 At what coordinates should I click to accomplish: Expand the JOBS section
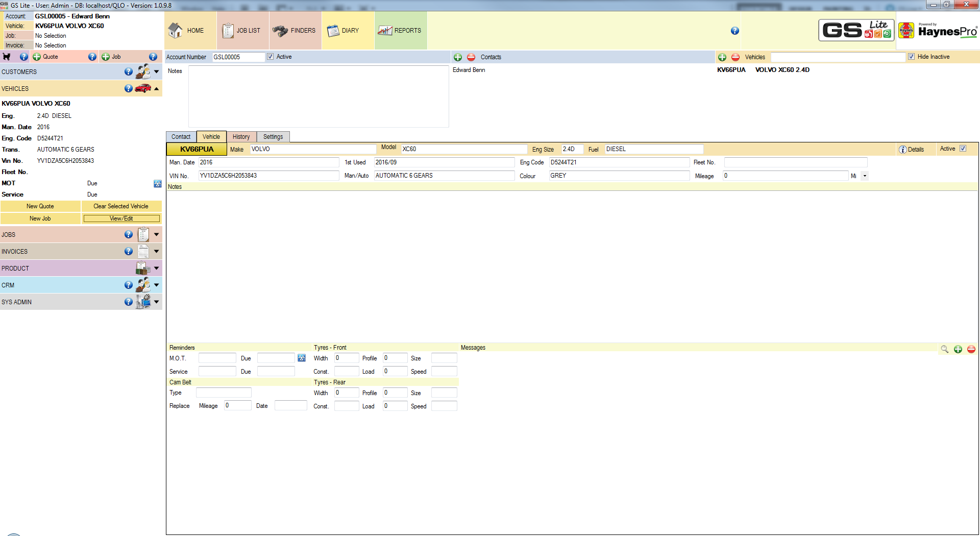(157, 234)
